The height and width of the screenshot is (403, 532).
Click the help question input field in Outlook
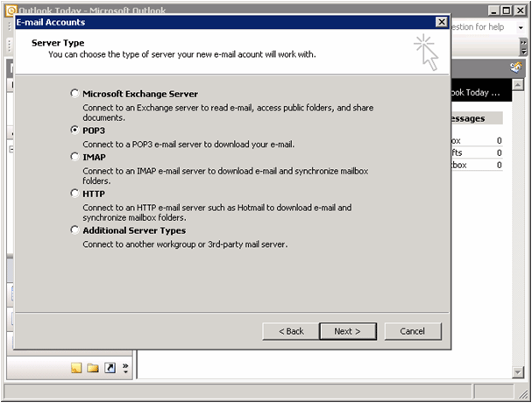tap(482, 27)
